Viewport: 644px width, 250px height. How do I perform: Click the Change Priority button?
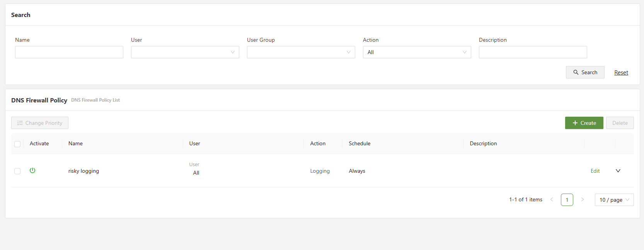click(40, 123)
